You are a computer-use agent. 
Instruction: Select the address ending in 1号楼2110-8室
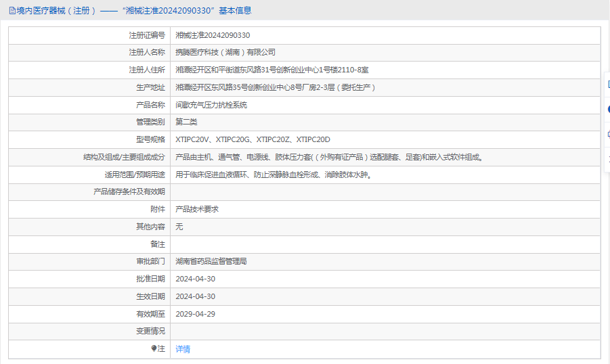272,70
